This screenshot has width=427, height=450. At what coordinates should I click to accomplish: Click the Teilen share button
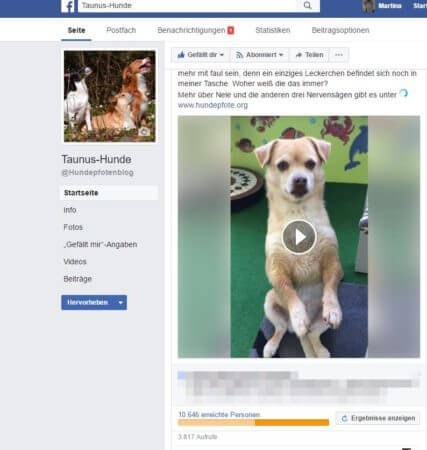[309, 55]
